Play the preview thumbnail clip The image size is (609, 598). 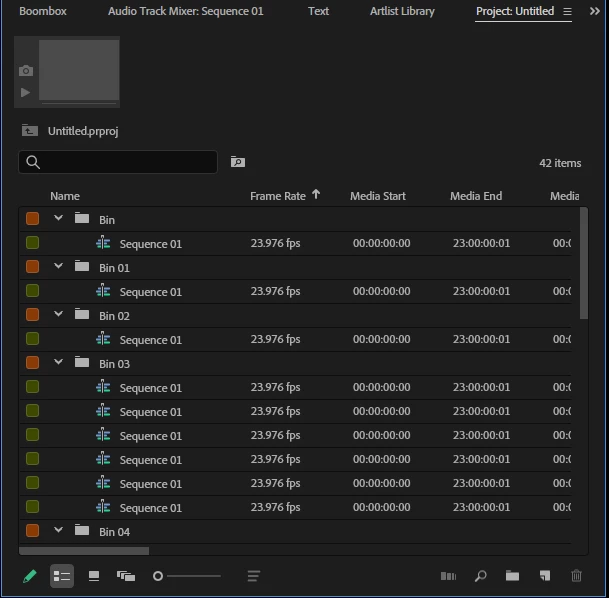click(25, 92)
